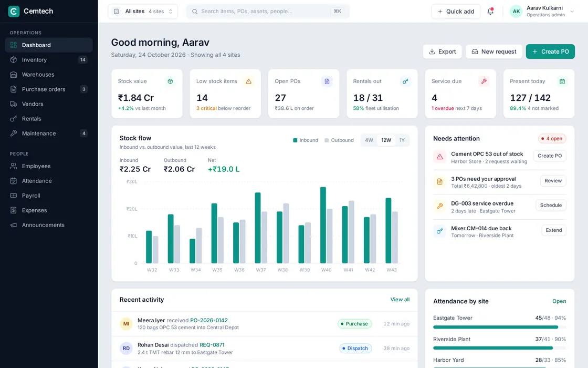The image size is (588, 368).
Task: Go to Warehouses page
Action: 49,74
